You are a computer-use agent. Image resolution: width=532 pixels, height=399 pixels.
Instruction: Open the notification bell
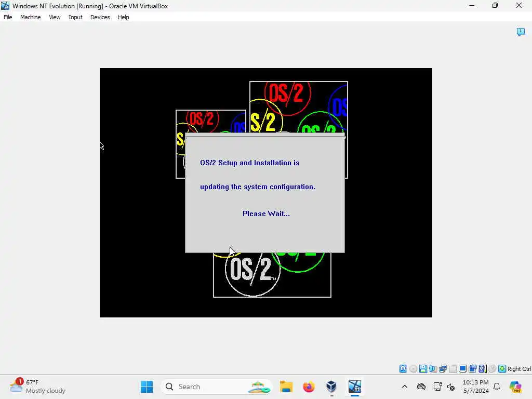point(497,387)
